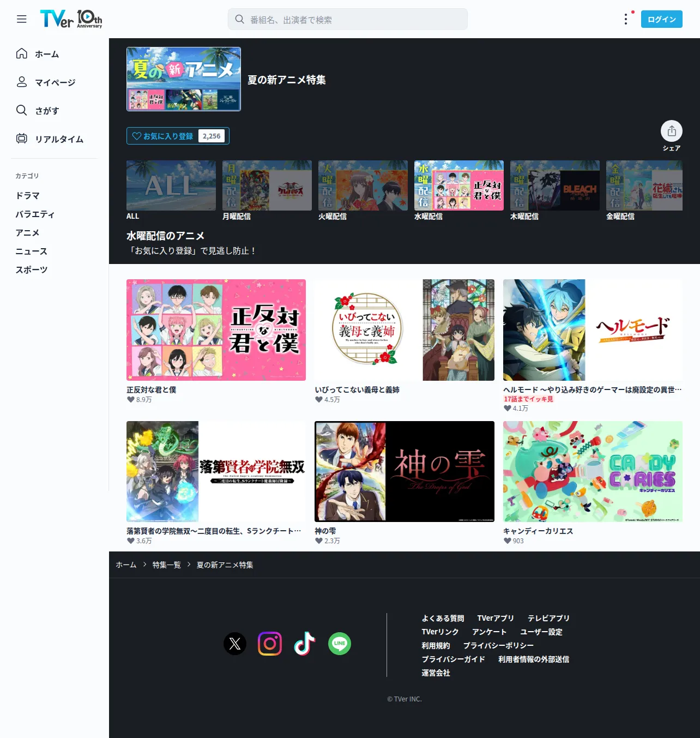The image size is (700, 738).
Task: Click the さがす magnifier icon in sidebar
Action: coord(22,110)
